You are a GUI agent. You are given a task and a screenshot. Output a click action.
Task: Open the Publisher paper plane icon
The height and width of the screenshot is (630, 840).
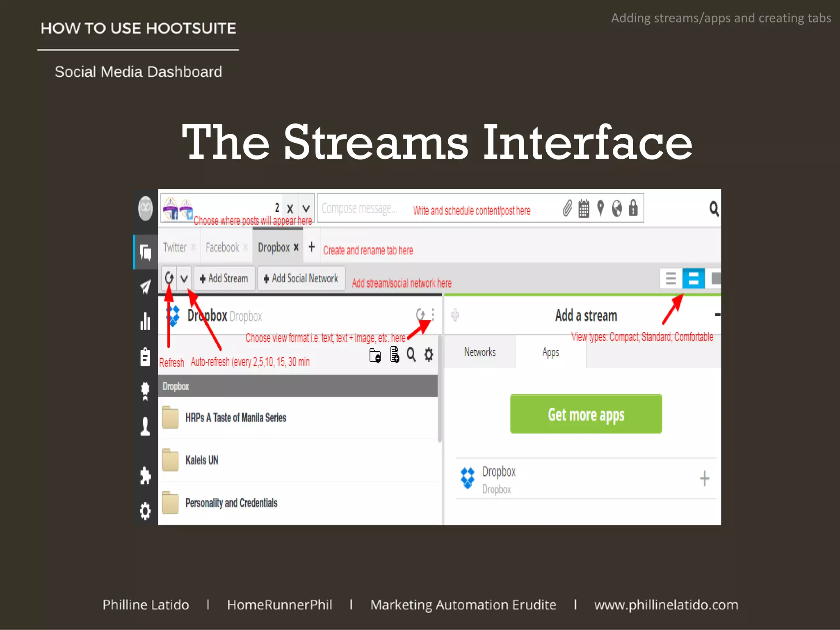tap(146, 287)
